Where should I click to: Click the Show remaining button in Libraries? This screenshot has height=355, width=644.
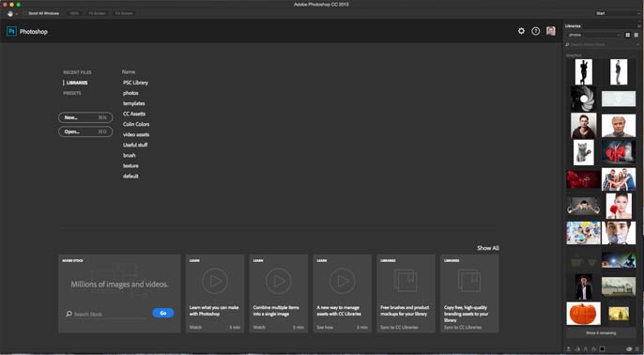[601, 332]
